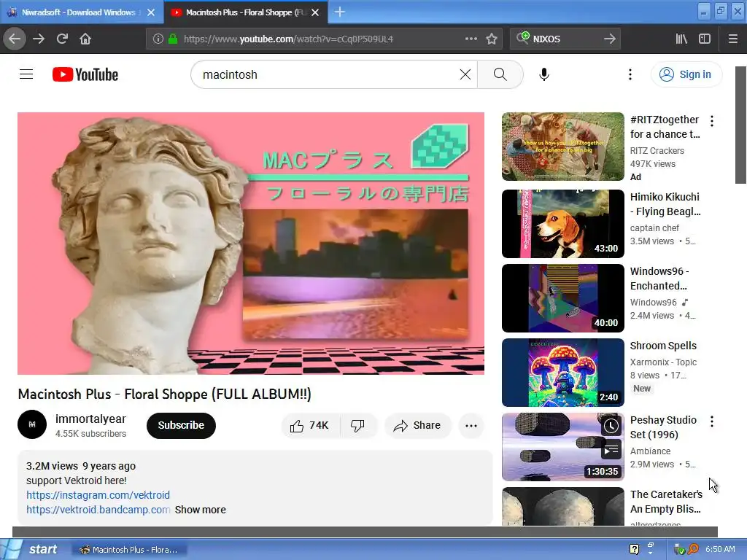Open options menu for RITZtogether ad
The image size is (747, 560).
click(712, 121)
